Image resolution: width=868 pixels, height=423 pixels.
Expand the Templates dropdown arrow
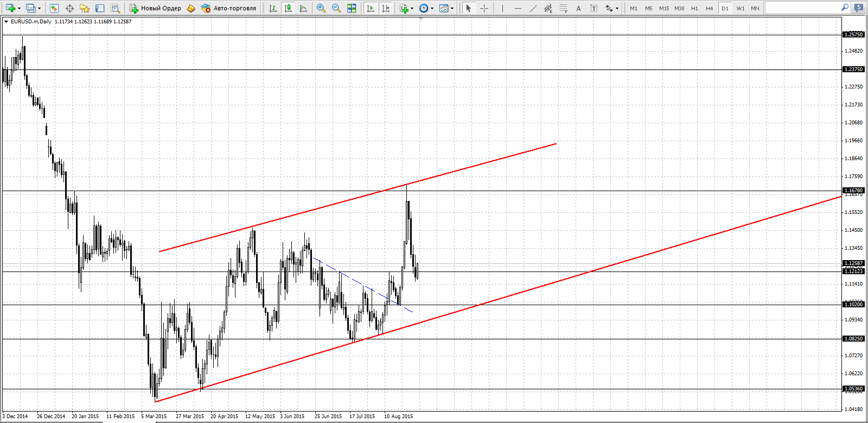(x=452, y=8)
